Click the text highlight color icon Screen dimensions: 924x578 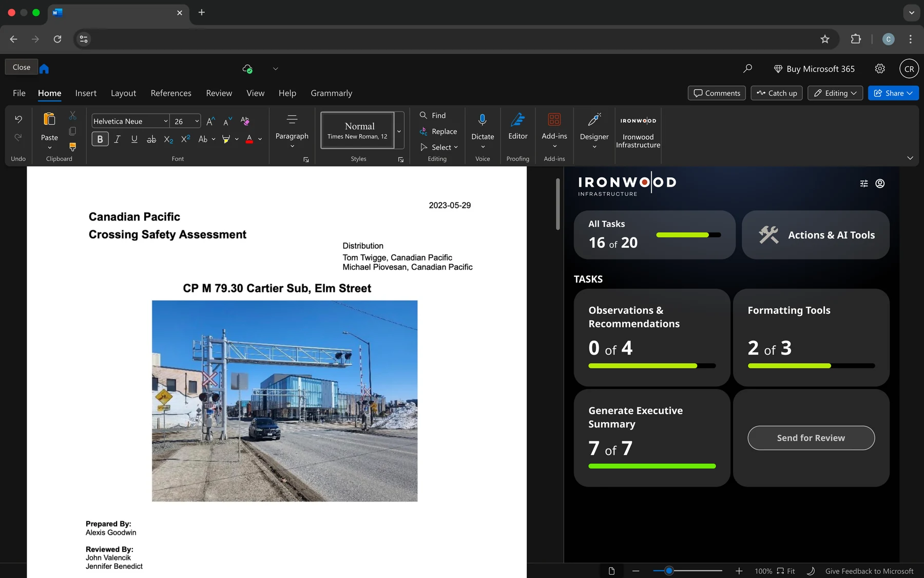click(x=226, y=139)
